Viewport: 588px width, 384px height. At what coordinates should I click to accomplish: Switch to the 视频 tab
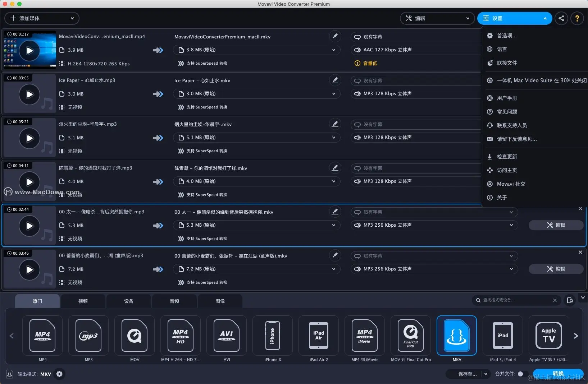pyautogui.click(x=83, y=301)
